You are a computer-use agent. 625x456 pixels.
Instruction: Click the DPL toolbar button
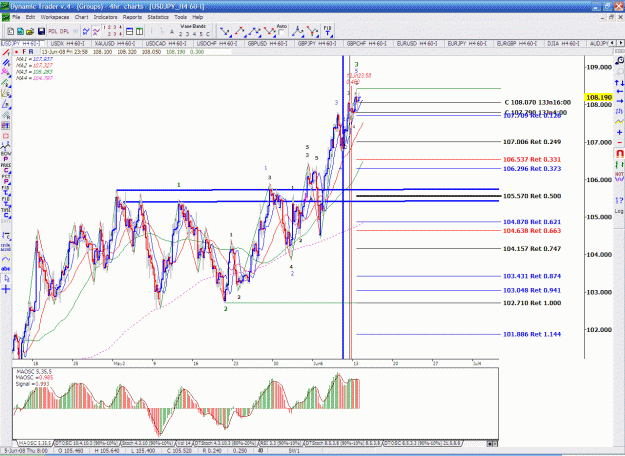(x=64, y=31)
